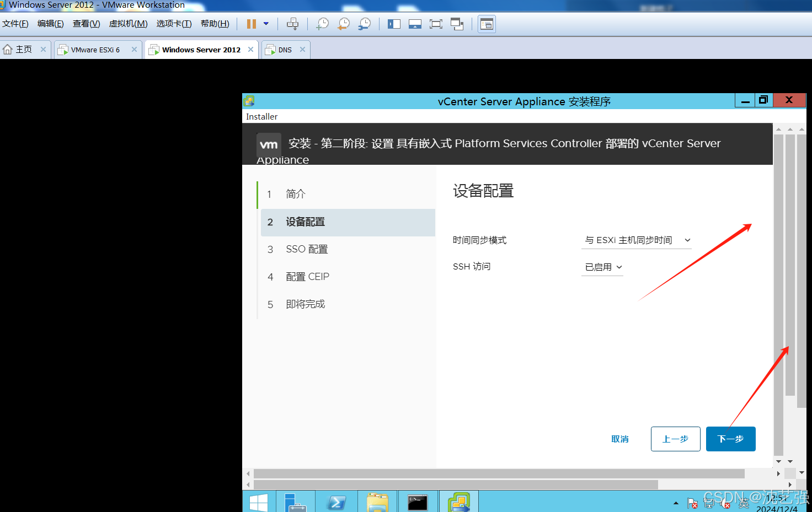Select step 2 设备配置
This screenshot has height=512, width=812.
click(348, 222)
